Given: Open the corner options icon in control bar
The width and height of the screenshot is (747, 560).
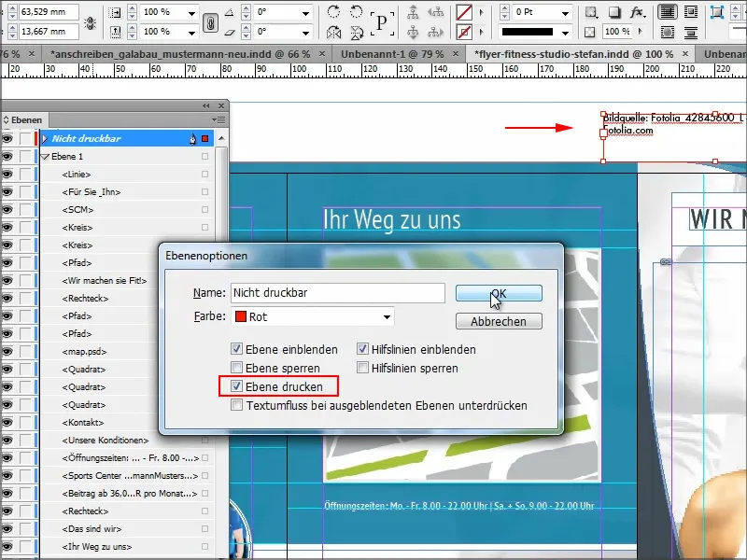Looking at the screenshot, I should 591,12.
